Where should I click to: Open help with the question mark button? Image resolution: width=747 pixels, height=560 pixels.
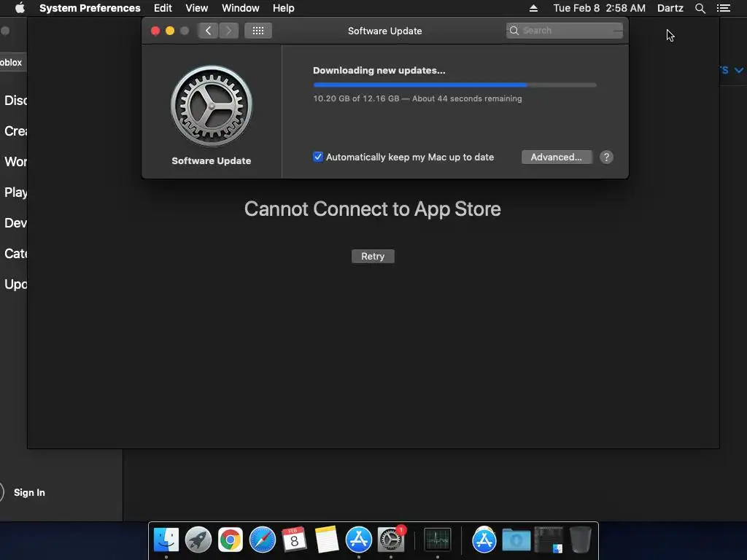tap(606, 157)
